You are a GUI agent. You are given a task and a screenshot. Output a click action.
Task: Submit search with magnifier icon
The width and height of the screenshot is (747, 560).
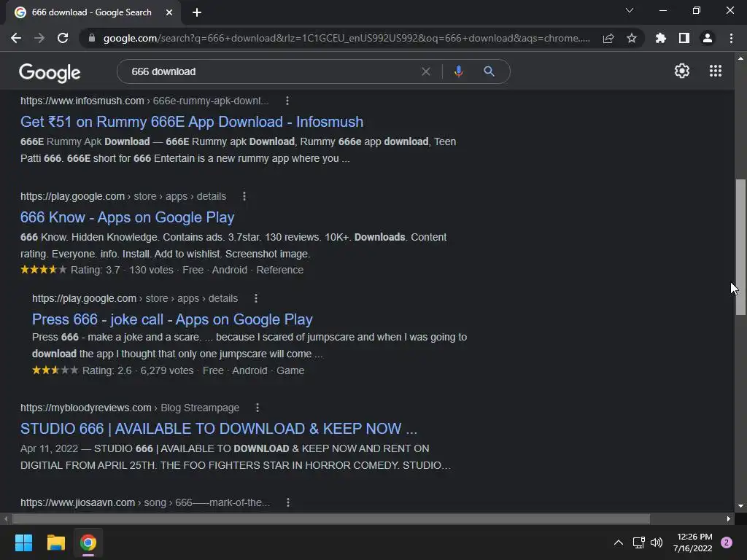(489, 71)
